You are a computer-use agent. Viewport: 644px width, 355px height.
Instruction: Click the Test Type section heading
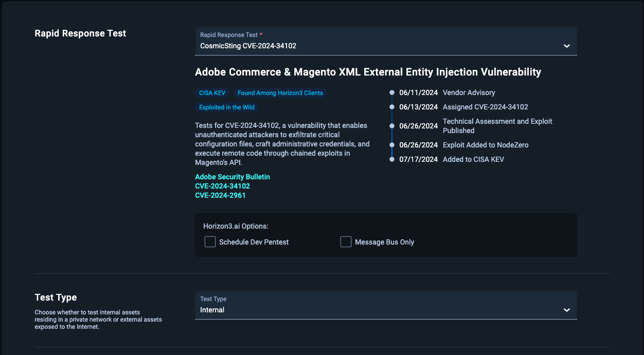56,297
